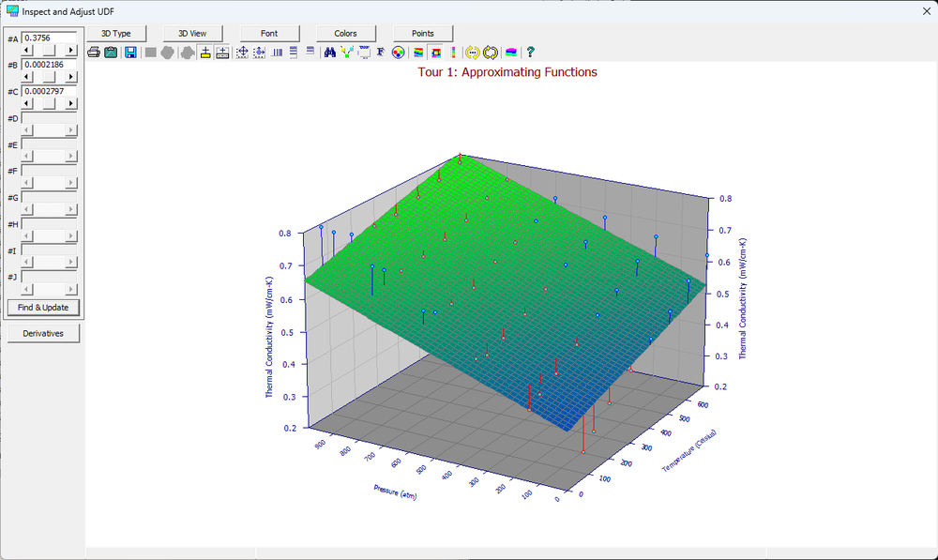Click the chart title 'Tour 1: Approximating Functions'

pyautogui.click(x=507, y=72)
